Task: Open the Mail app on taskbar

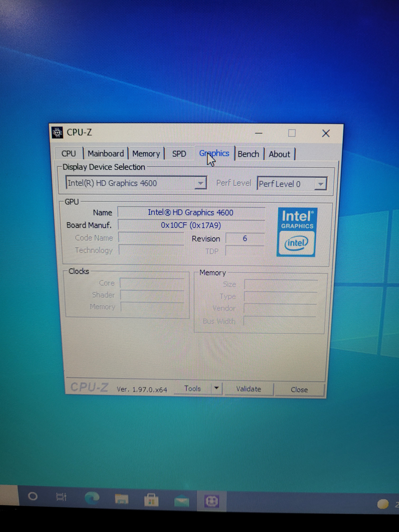Action: 182,501
